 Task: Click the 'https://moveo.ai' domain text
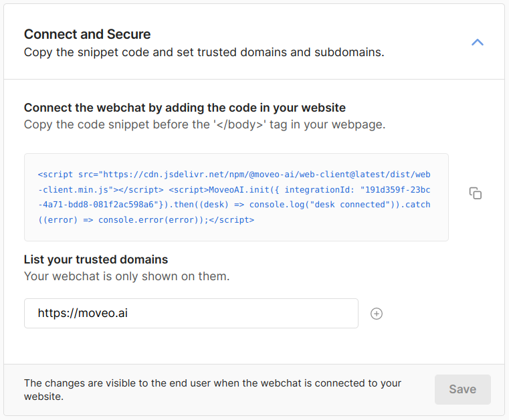[x=82, y=313]
